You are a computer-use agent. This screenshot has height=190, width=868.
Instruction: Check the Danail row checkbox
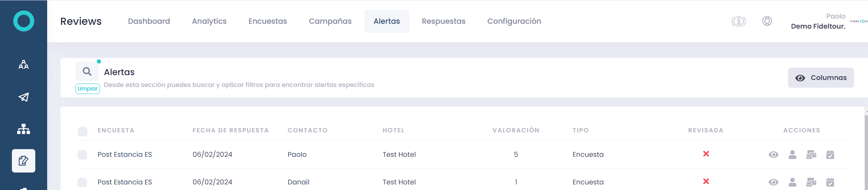82,182
